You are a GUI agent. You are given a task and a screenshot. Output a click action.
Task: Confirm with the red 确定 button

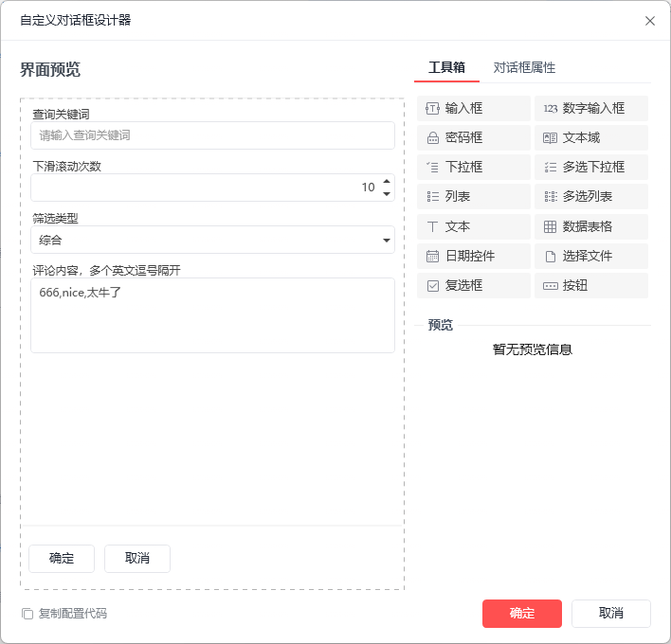tap(521, 614)
